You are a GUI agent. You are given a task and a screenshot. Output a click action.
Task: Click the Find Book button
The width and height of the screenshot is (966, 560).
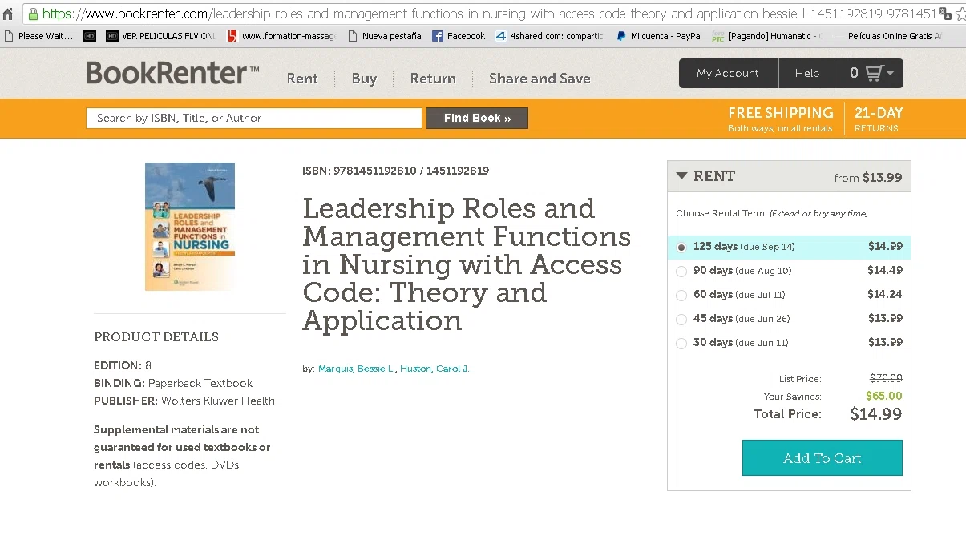(x=477, y=118)
